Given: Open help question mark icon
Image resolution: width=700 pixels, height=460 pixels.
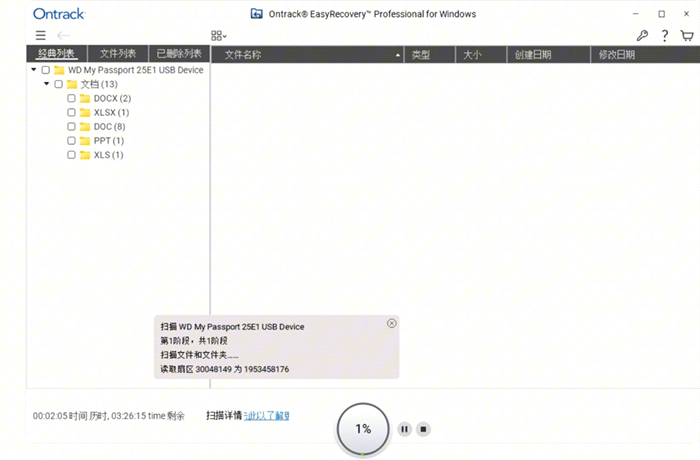Looking at the screenshot, I should click(x=665, y=36).
